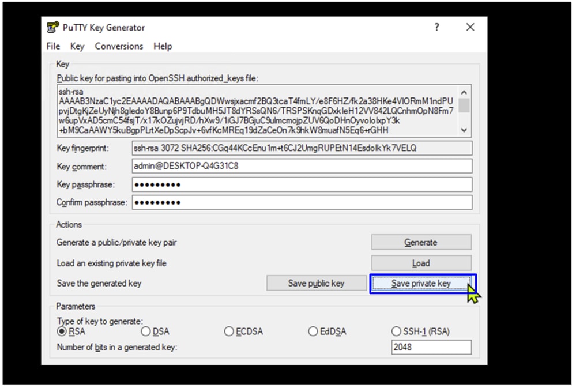Click the Generate button

(x=421, y=243)
